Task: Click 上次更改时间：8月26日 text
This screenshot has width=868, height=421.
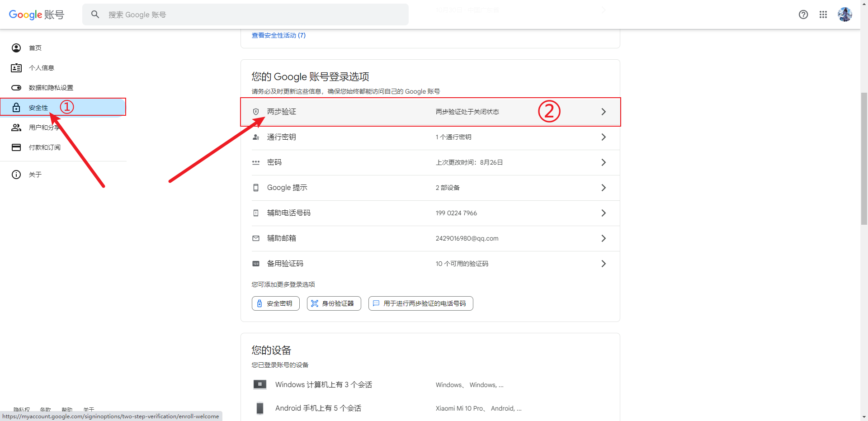Action: pos(469,162)
